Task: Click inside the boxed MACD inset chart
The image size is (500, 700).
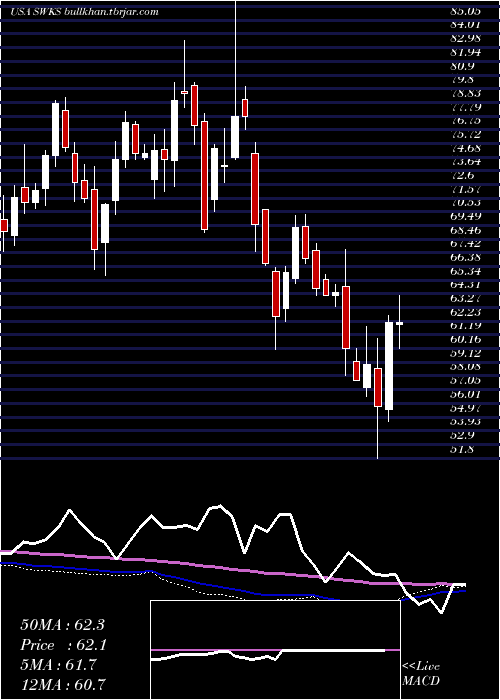Action: (275, 650)
